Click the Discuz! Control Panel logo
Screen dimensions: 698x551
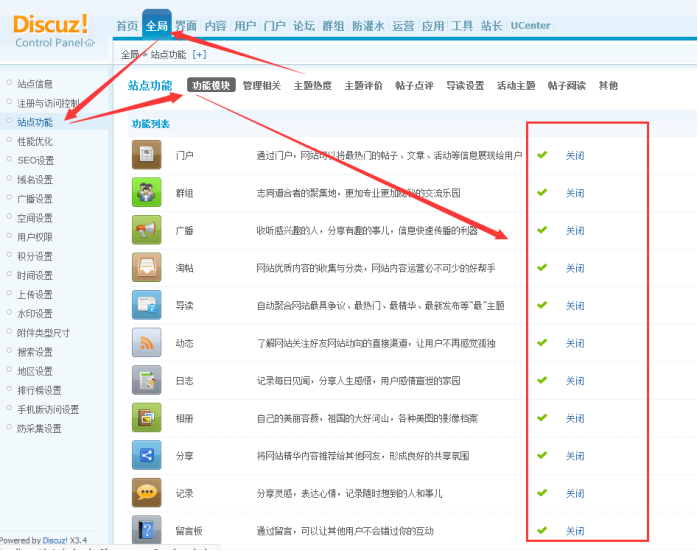53,31
